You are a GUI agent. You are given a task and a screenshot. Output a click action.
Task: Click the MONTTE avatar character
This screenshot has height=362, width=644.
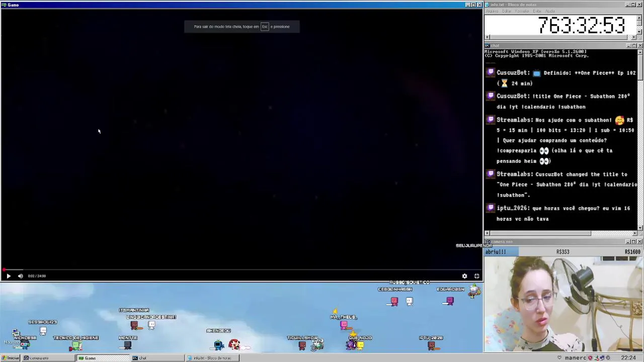click(x=127, y=345)
